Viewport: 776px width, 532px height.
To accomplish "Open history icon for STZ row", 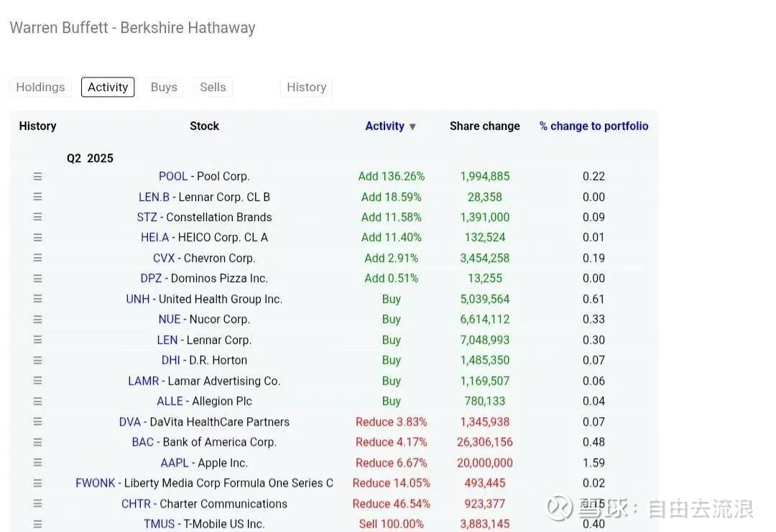I will [x=37, y=217].
